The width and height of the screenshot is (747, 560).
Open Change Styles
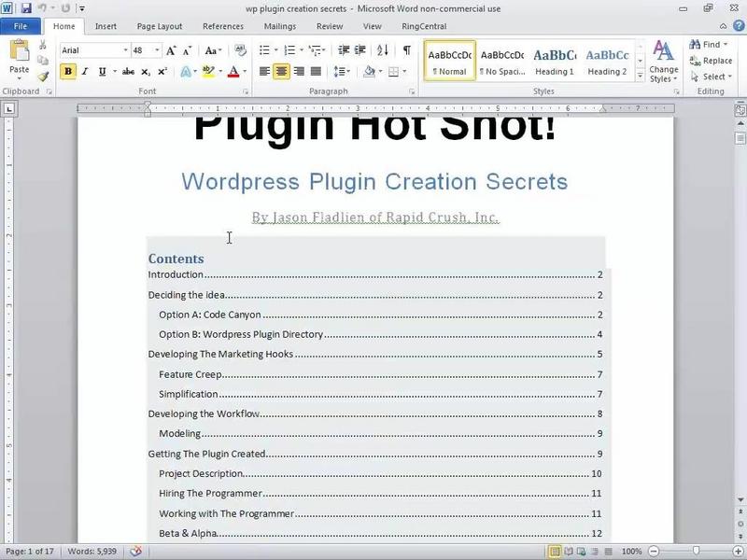[x=664, y=62]
